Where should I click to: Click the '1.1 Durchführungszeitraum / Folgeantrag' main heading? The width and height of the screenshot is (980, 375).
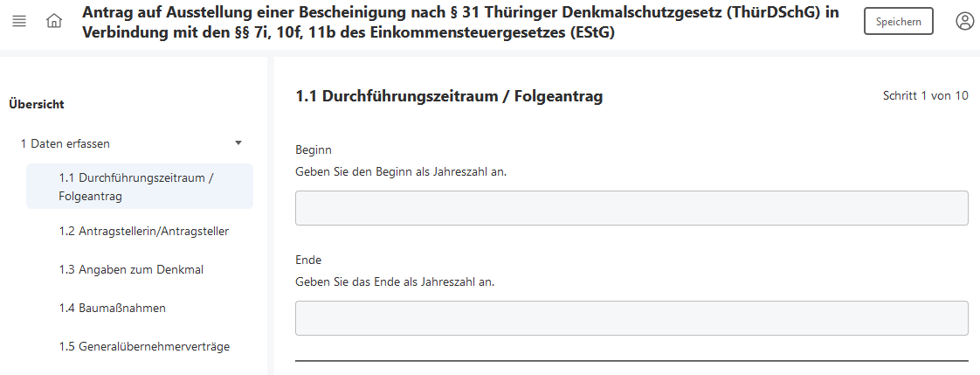click(x=449, y=96)
